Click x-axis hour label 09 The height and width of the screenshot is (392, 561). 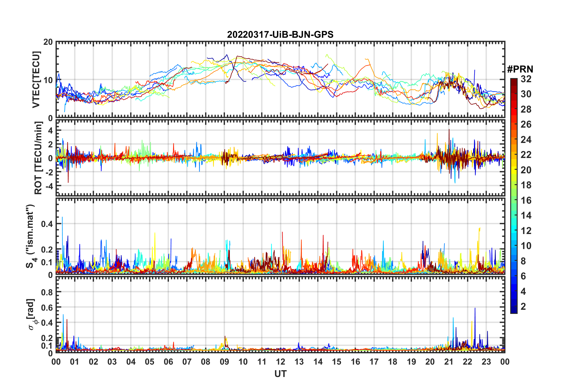[x=224, y=362]
